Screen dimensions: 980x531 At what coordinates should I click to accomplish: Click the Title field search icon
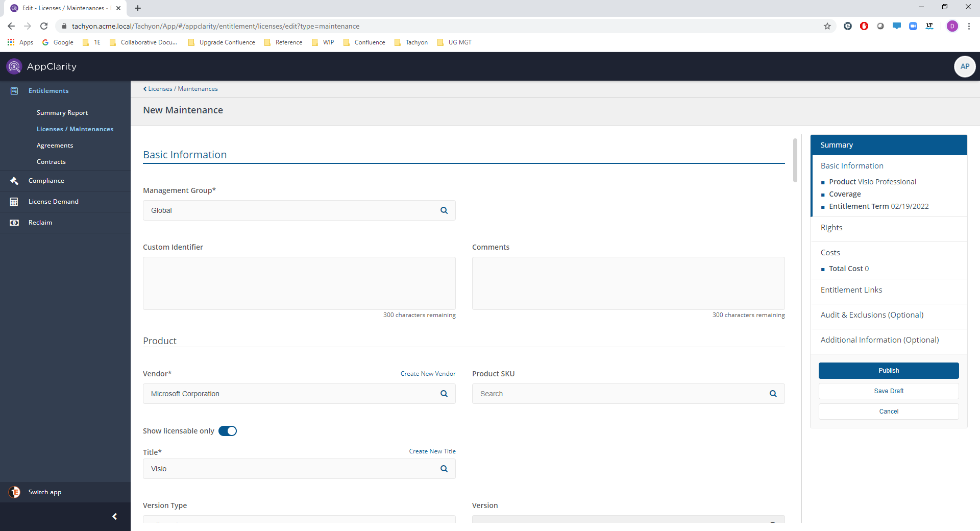coord(444,469)
